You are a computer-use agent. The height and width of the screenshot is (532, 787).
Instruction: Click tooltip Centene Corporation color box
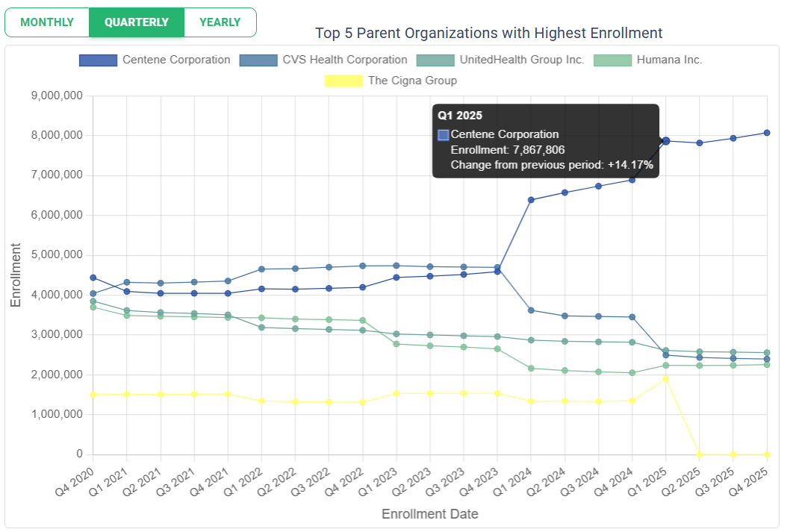pos(444,135)
